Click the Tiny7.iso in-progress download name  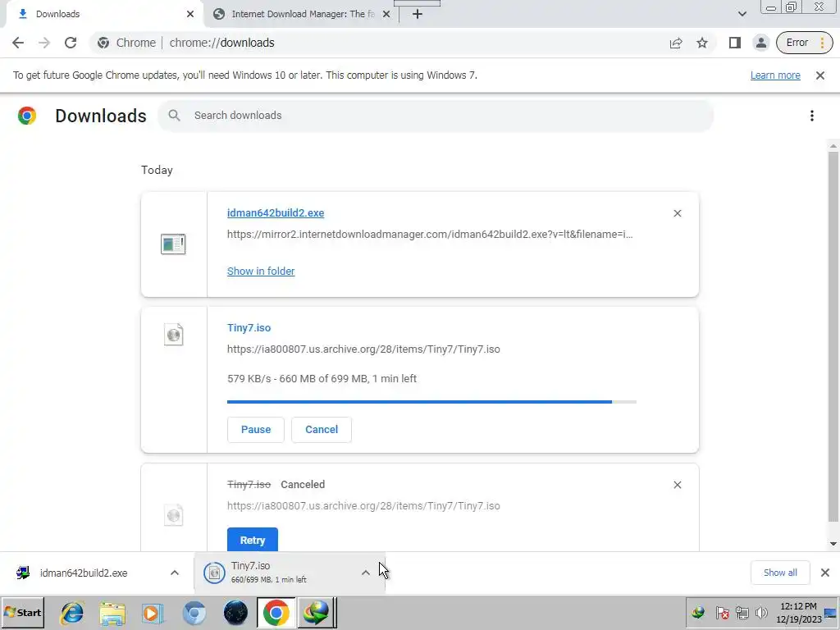[x=249, y=328]
